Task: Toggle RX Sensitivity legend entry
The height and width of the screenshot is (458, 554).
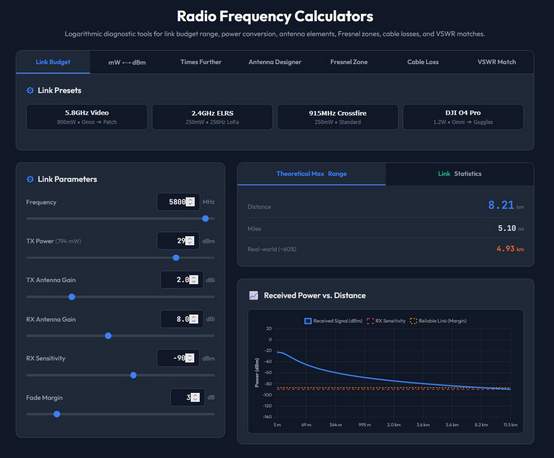Action: click(x=386, y=321)
